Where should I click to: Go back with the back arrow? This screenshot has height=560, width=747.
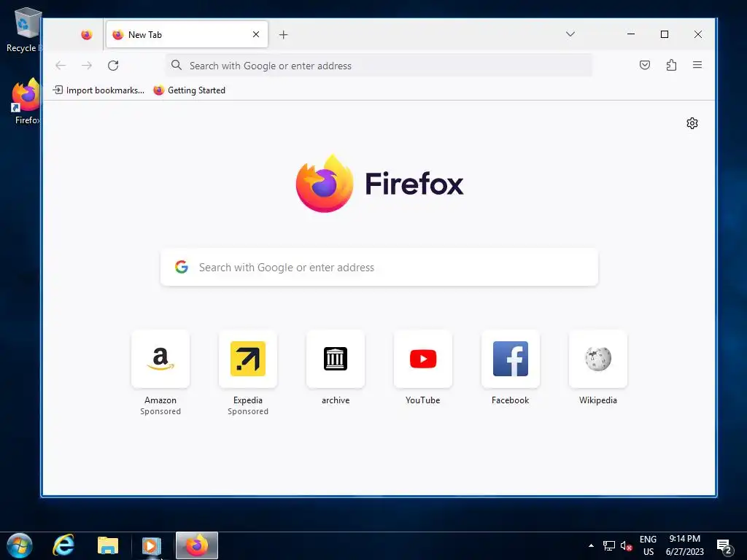61,65
